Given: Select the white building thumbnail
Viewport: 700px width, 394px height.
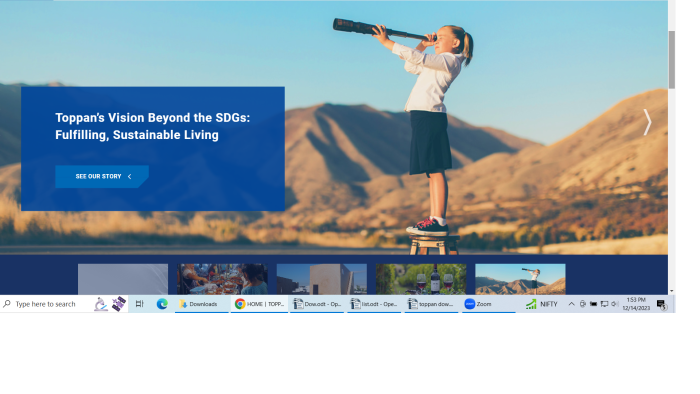Looking at the screenshot, I should [x=321, y=279].
